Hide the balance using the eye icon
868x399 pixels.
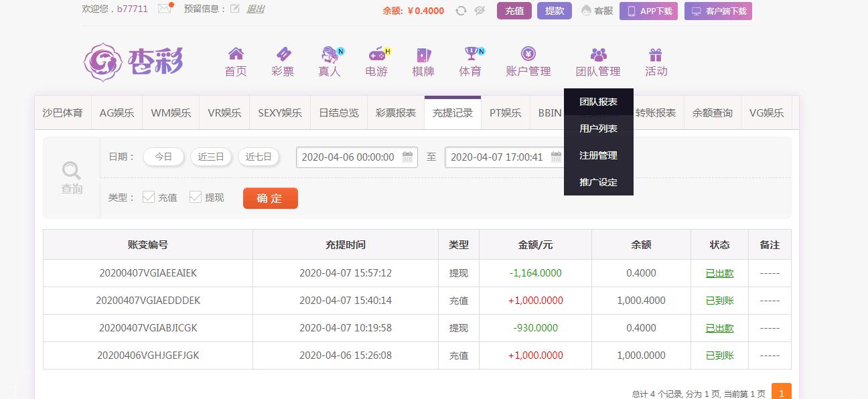point(479,10)
